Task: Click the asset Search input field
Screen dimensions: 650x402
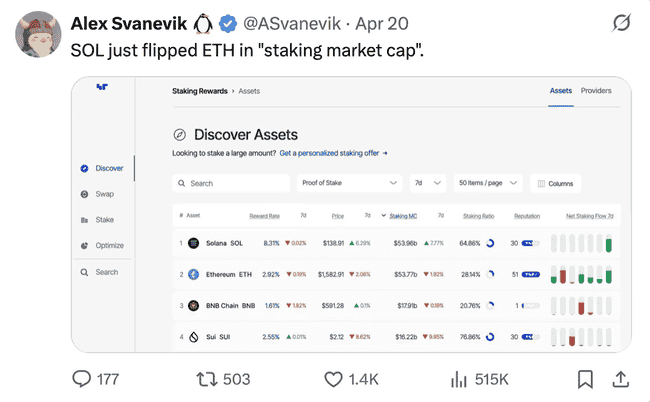Action: click(x=230, y=184)
